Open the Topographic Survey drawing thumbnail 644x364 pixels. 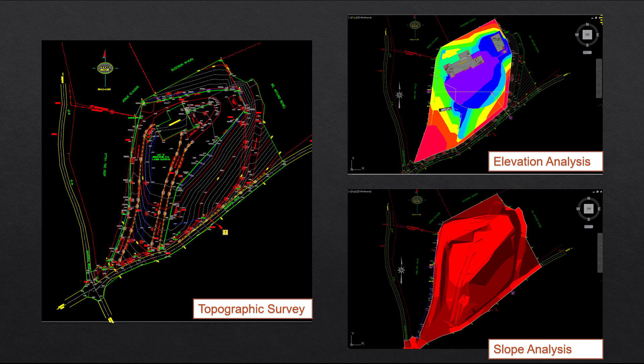coord(177,181)
